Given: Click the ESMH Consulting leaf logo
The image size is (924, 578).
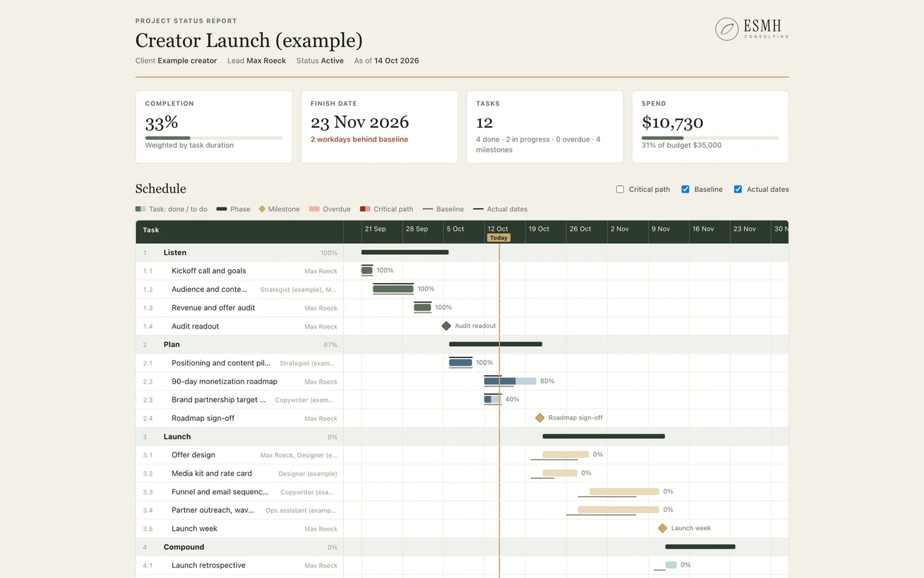Looking at the screenshot, I should tap(727, 29).
